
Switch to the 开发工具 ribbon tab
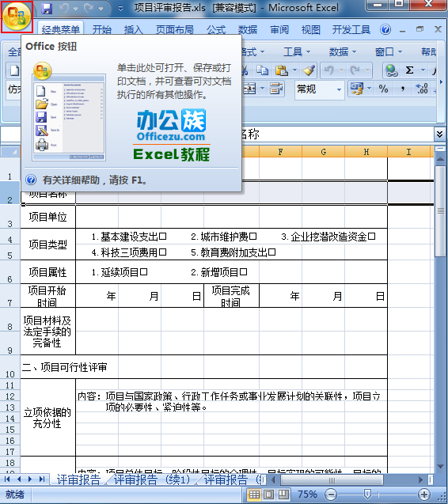tap(351, 29)
